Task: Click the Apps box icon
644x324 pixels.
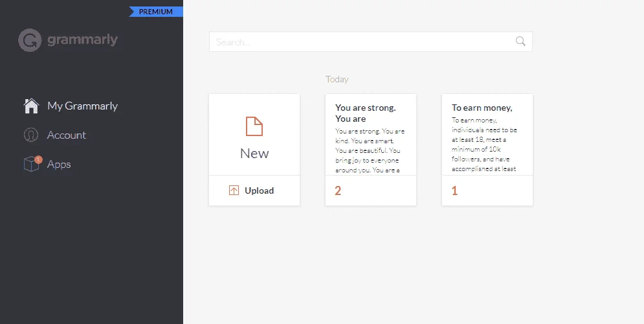Action: coord(31,164)
